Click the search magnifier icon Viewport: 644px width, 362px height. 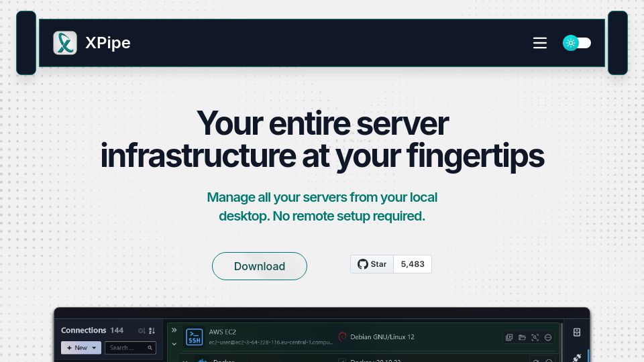(x=150, y=348)
